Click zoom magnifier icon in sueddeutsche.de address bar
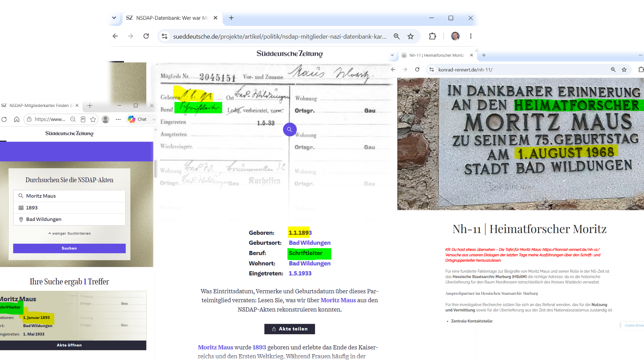This screenshot has width=644, height=362. pyautogui.click(x=396, y=36)
